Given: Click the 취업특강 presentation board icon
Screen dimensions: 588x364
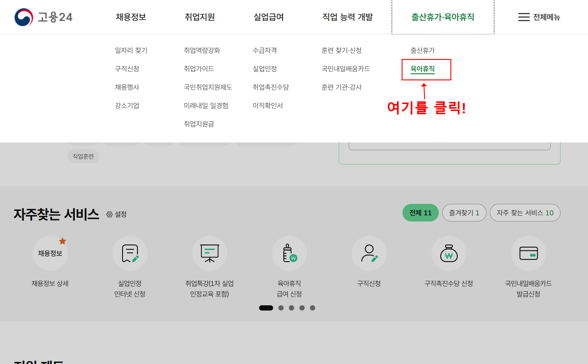Looking at the screenshot, I should 209,253.
